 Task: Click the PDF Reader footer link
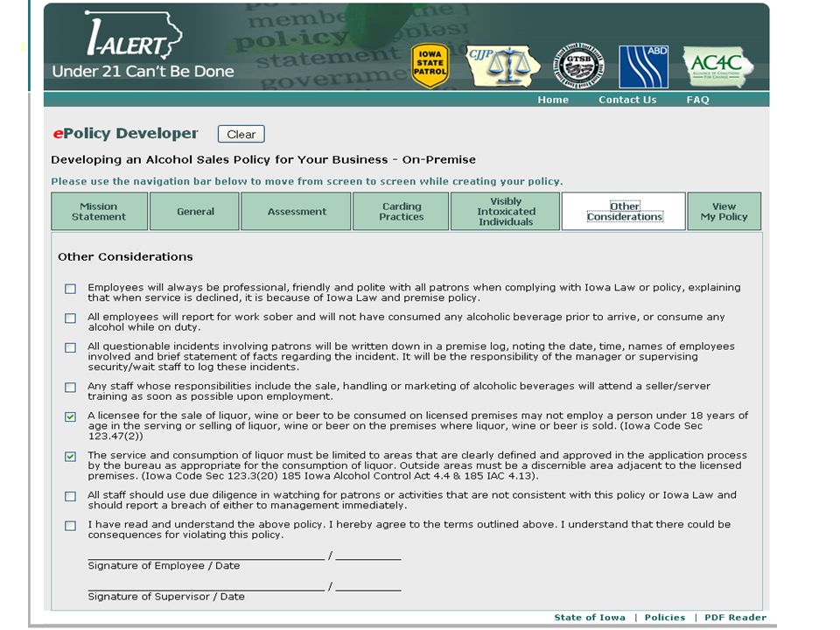tap(735, 617)
